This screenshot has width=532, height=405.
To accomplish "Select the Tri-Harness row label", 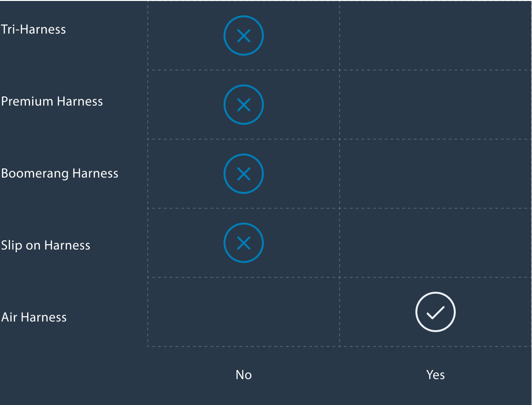I will click(x=34, y=29).
